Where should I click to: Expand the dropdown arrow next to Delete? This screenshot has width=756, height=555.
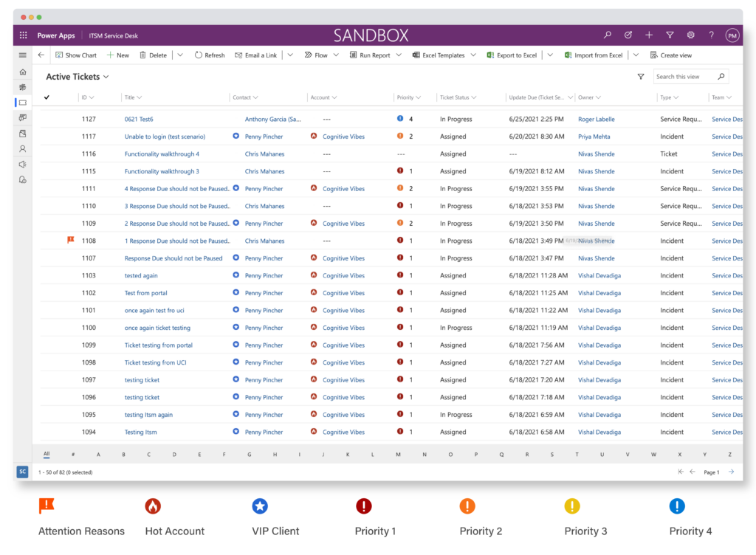pyautogui.click(x=180, y=55)
